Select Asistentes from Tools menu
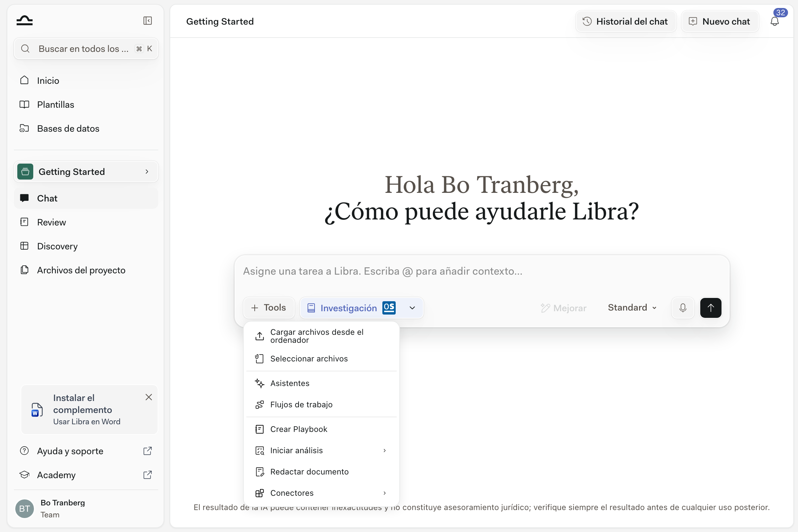798x532 pixels. point(321,383)
